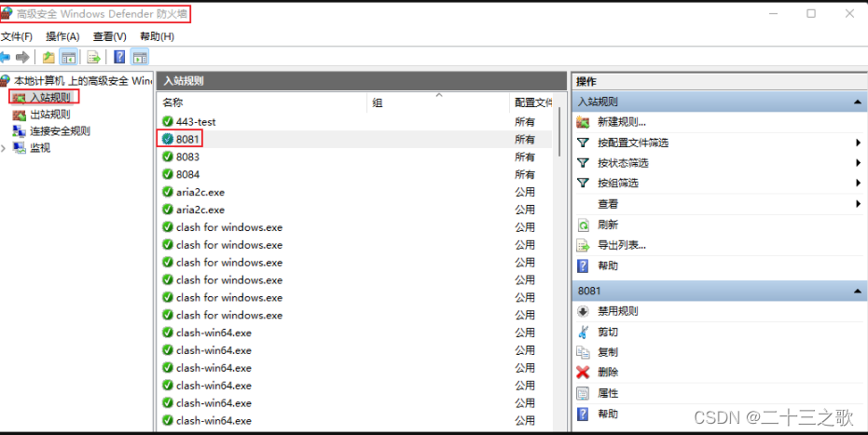Open 帮助(H) menu
This screenshot has width=868, height=435.
coord(158,36)
